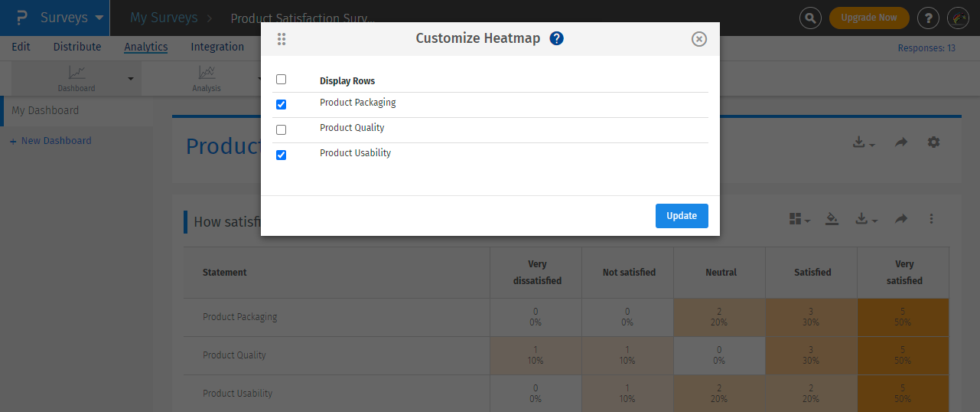Open the widget's three-dot more options
980x412 pixels.
(931, 219)
